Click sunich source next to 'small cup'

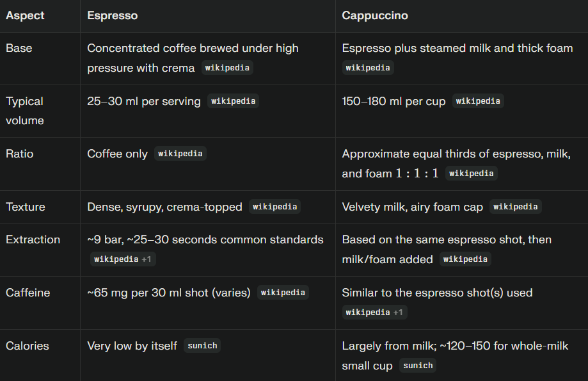(418, 366)
